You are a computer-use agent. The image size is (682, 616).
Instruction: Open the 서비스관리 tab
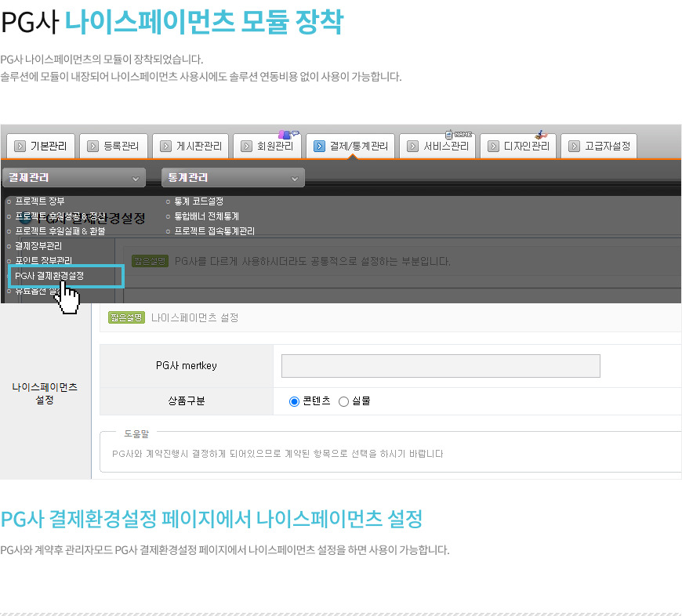[x=437, y=146]
